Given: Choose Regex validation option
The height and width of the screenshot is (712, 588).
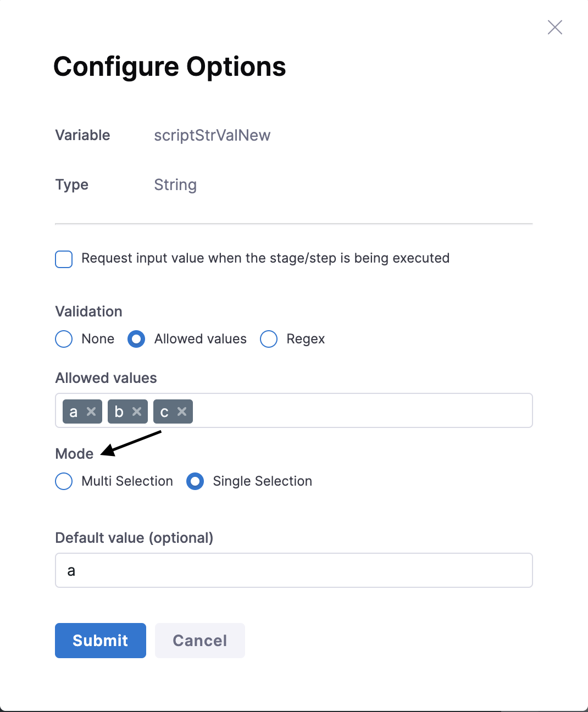Looking at the screenshot, I should [269, 339].
